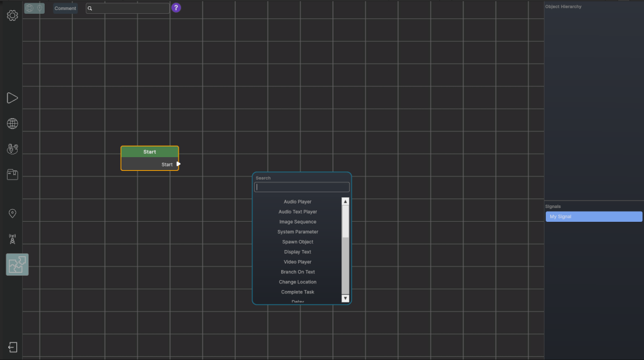The image size is (644, 360).
Task: Click the circular target icon in top toolbar
Action: [x=30, y=8]
